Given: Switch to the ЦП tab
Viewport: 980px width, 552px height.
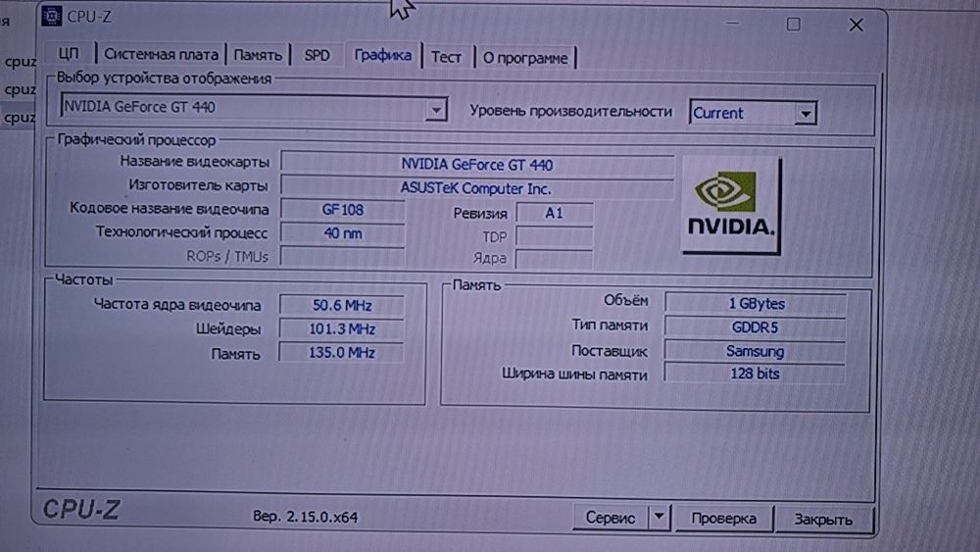Looking at the screenshot, I should click(x=69, y=54).
